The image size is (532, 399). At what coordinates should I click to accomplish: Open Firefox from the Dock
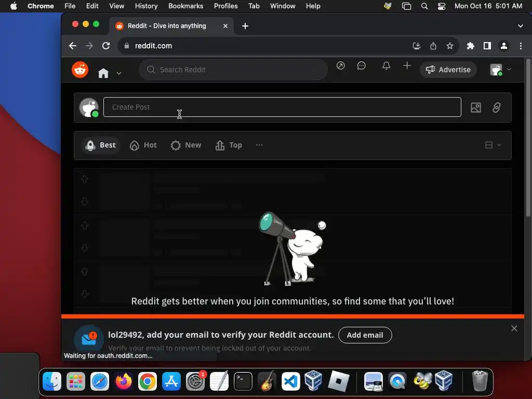click(x=124, y=381)
